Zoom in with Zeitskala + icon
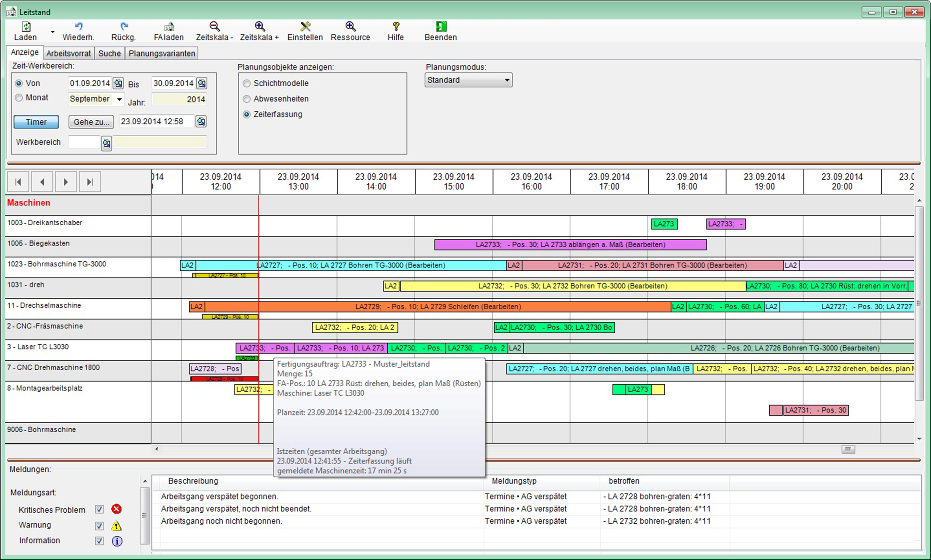 click(x=259, y=26)
